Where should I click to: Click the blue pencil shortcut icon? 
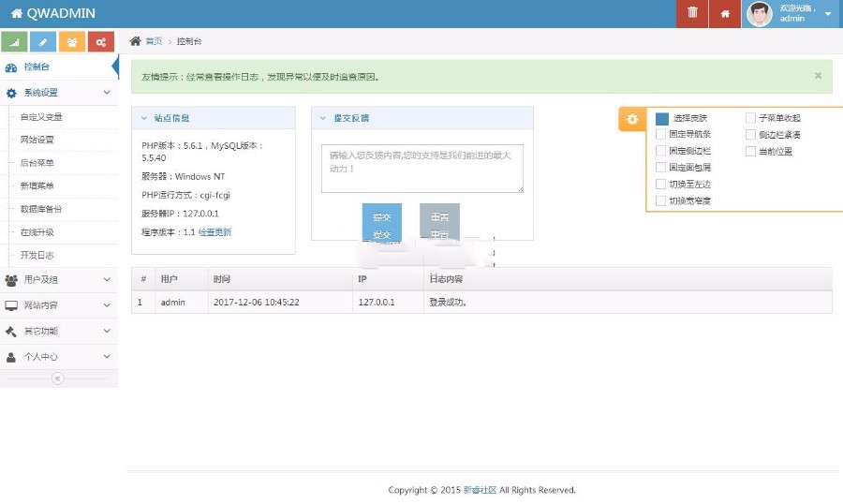coord(43,42)
